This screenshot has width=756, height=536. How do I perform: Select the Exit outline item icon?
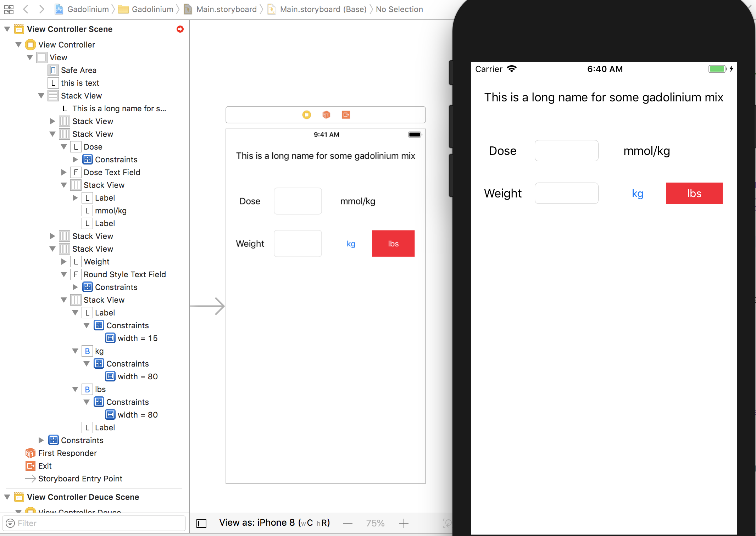pyautogui.click(x=30, y=466)
